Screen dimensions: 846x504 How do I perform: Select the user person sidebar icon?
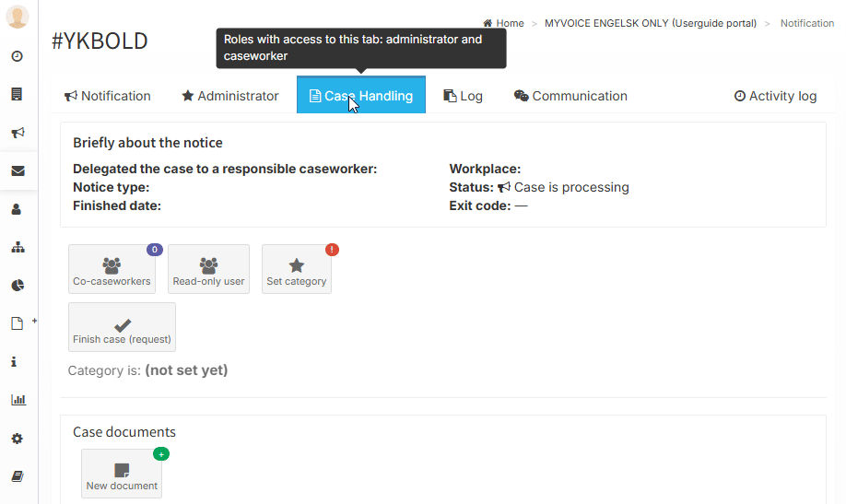click(x=17, y=209)
